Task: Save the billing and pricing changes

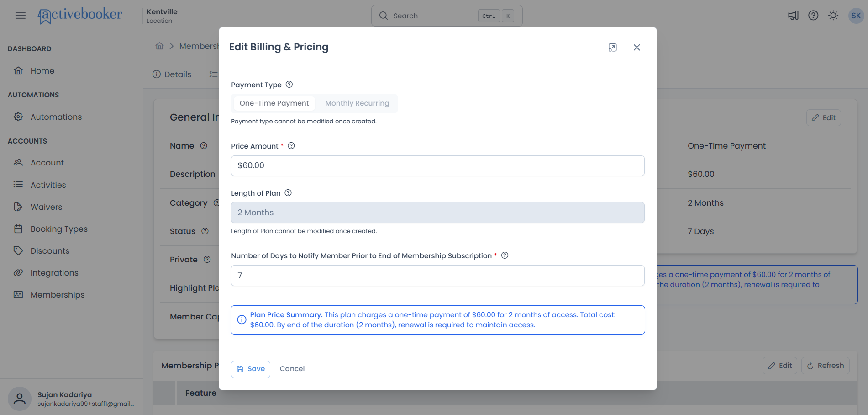Action: click(x=251, y=369)
